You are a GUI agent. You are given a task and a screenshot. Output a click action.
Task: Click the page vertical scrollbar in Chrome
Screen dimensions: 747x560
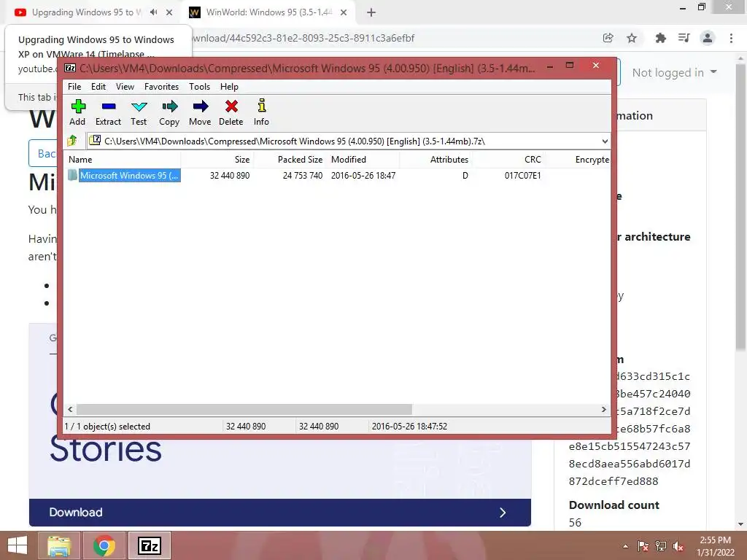coord(740,208)
